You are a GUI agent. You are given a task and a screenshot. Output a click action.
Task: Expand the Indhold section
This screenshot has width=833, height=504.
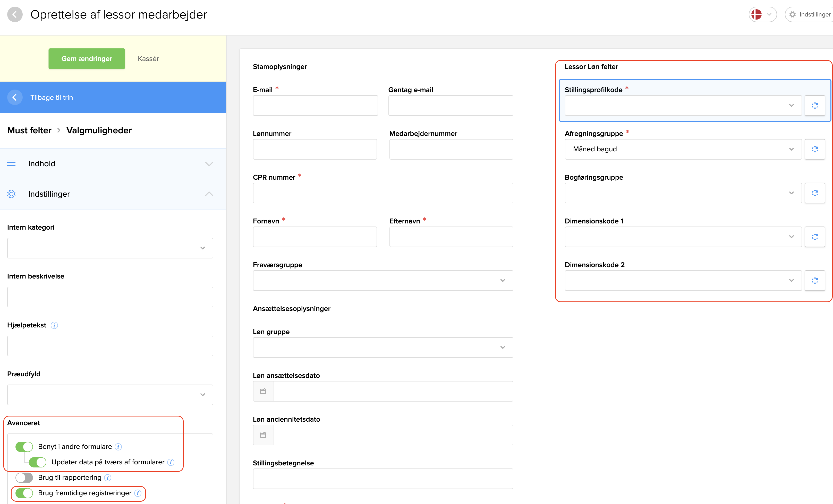(113, 164)
